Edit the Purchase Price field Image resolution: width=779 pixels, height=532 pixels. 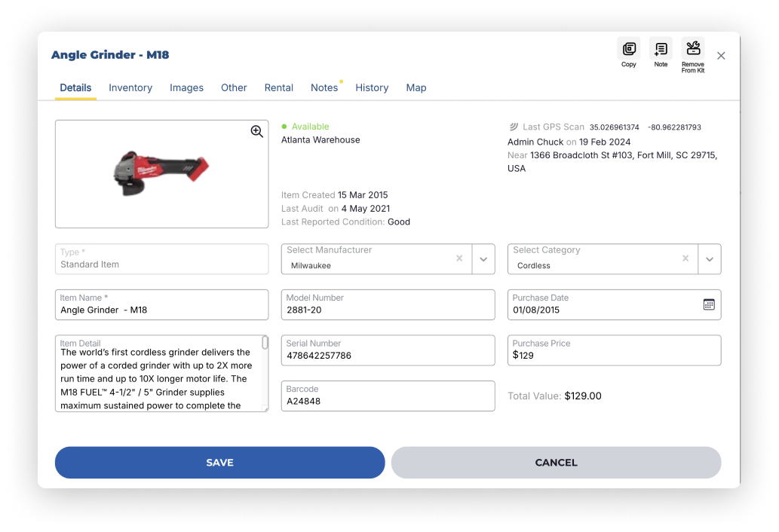click(614, 350)
